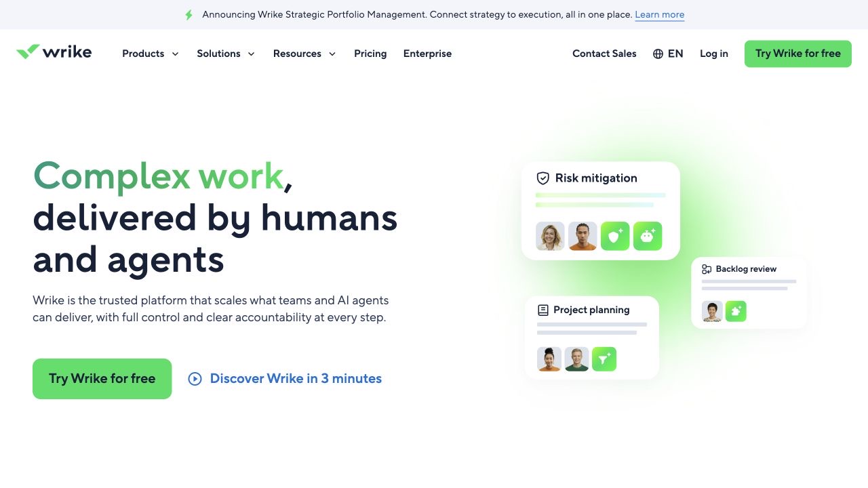Click Discover Wrike in 3 minutes link
Viewport: 868px width, 488px height.
[x=285, y=379]
